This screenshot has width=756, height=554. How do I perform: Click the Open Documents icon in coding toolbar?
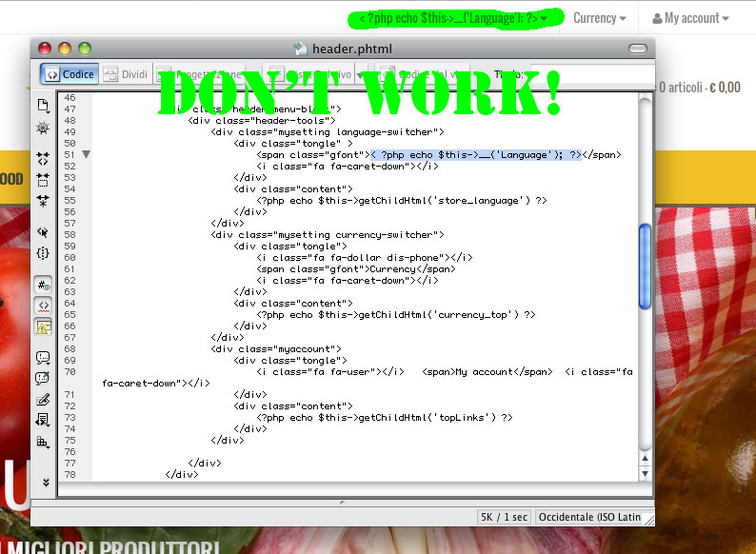pos(43,106)
